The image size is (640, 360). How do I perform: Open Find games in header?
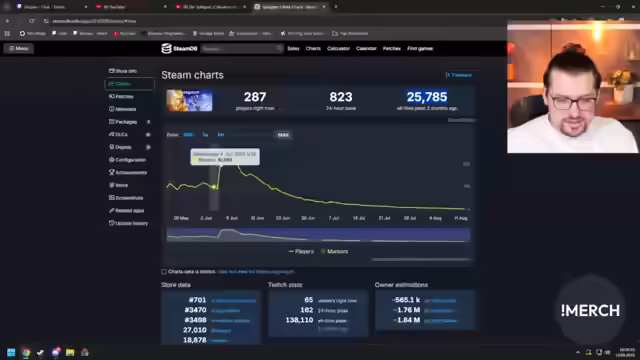pyautogui.click(x=420, y=48)
